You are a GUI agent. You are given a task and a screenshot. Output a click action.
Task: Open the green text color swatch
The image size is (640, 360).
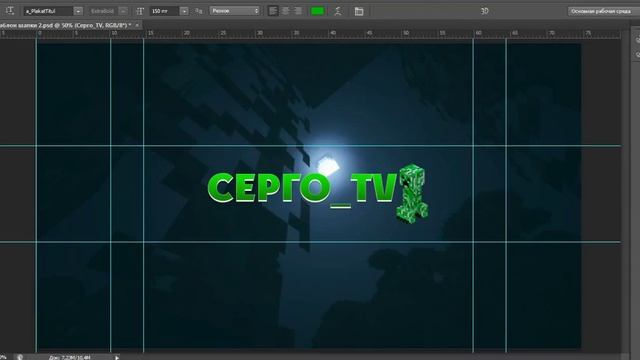click(317, 11)
